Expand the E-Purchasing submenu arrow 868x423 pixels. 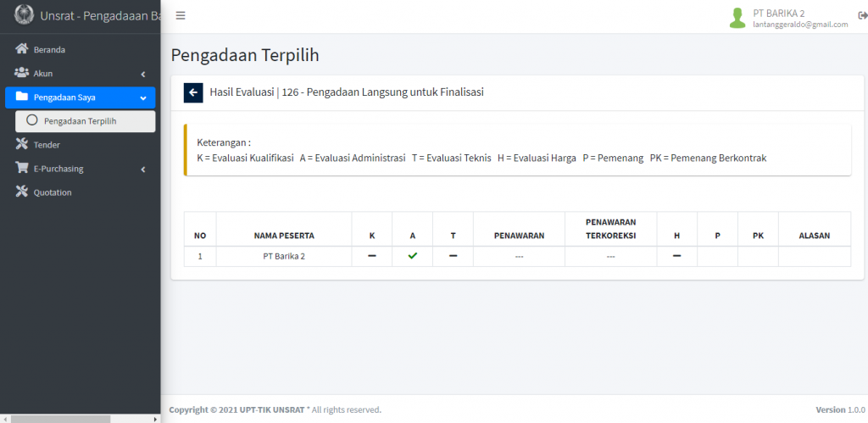click(142, 169)
